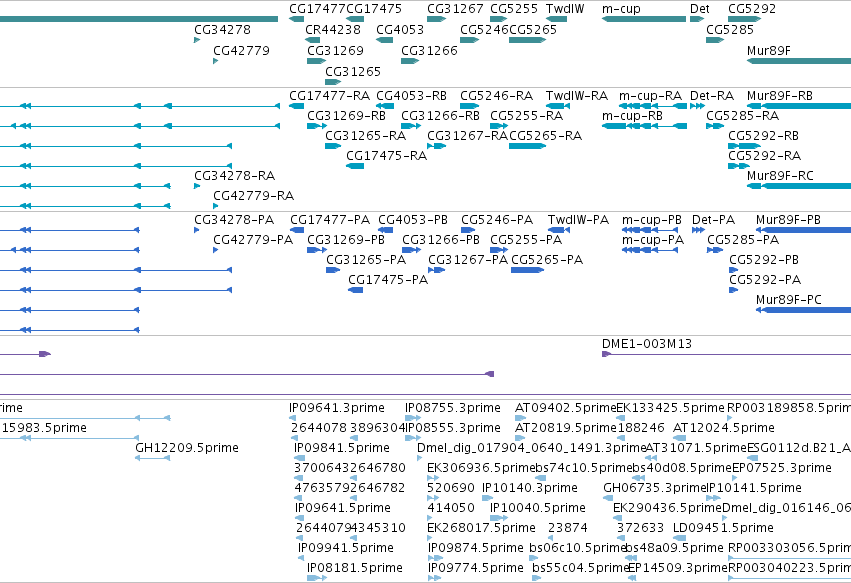Select the CG17475 gene label

click(x=374, y=9)
